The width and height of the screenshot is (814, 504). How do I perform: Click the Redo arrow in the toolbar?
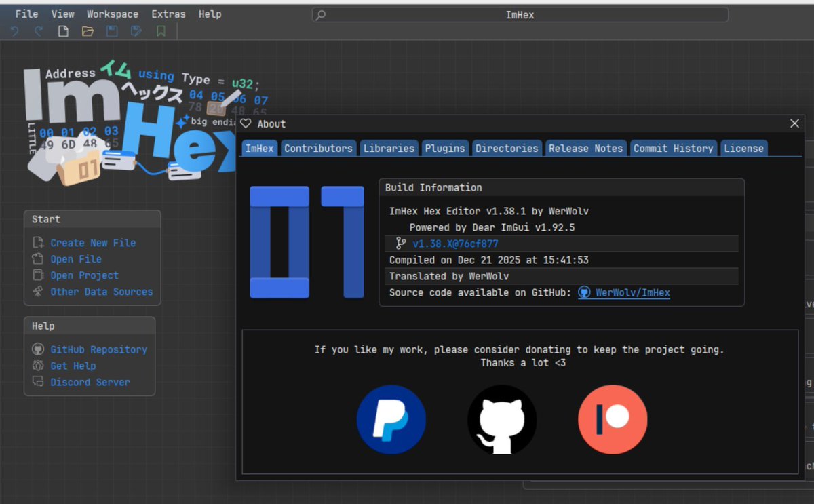39,31
